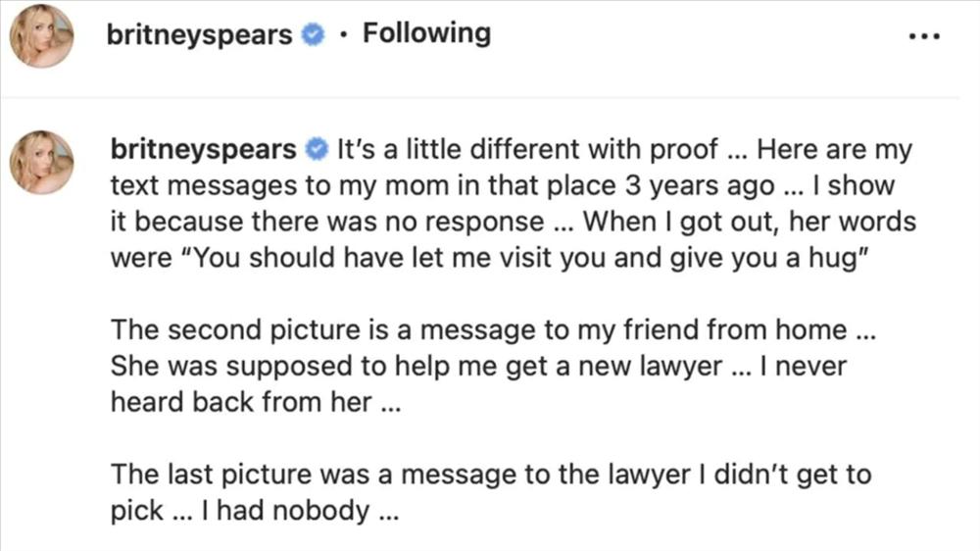Click the verified badge beside the caption username
The width and height of the screenshot is (980, 551).
coord(317,151)
